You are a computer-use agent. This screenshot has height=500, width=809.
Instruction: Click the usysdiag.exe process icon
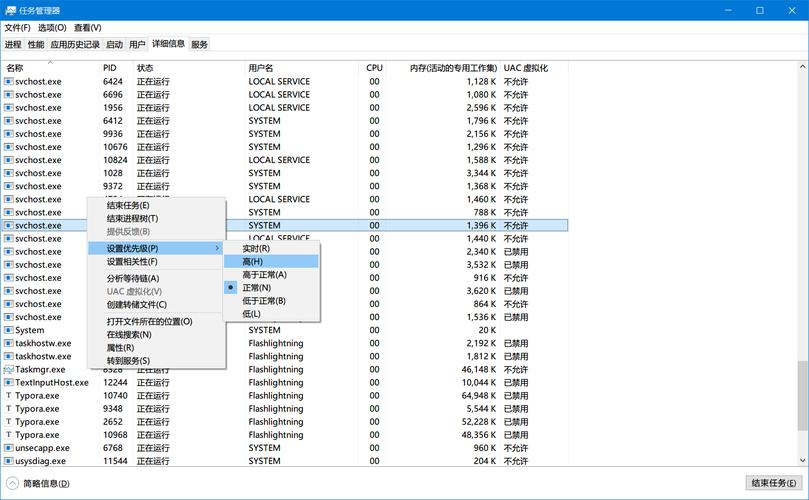pos(9,461)
